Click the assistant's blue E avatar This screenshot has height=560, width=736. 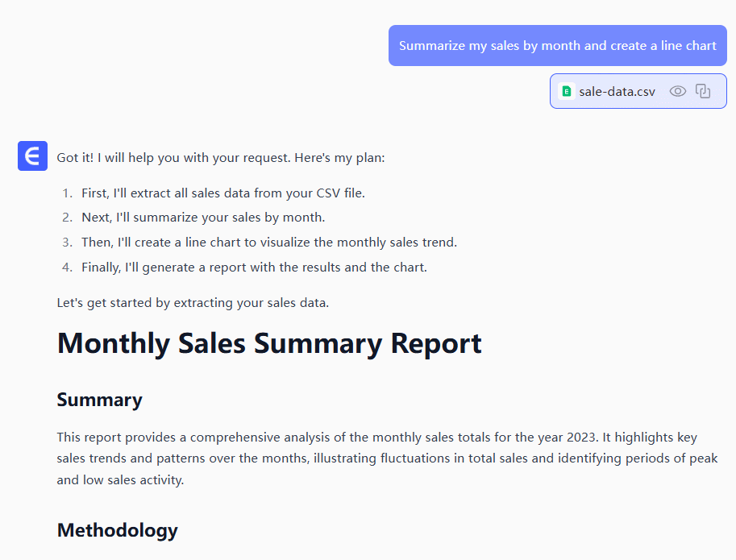pos(33,156)
